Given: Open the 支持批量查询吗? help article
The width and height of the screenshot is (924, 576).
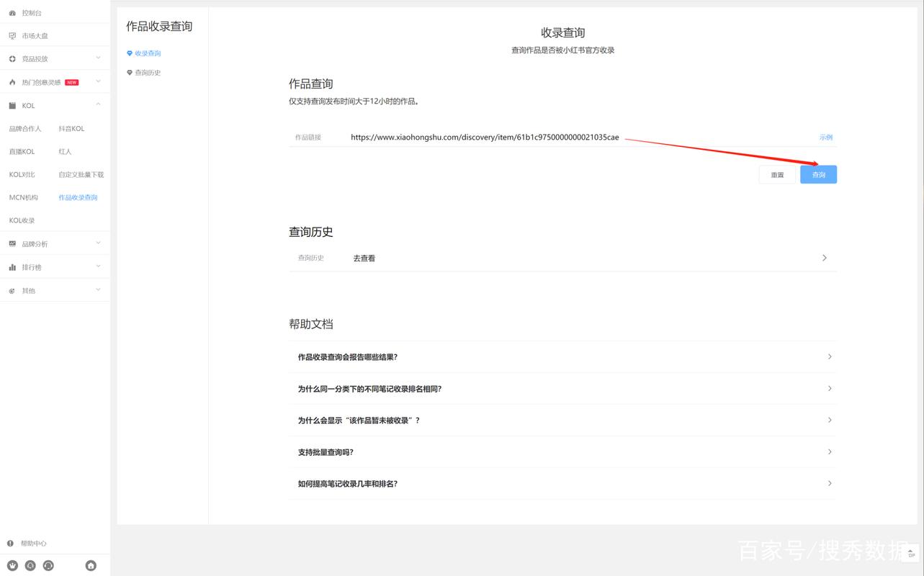Looking at the screenshot, I should [x=562, y=452].
